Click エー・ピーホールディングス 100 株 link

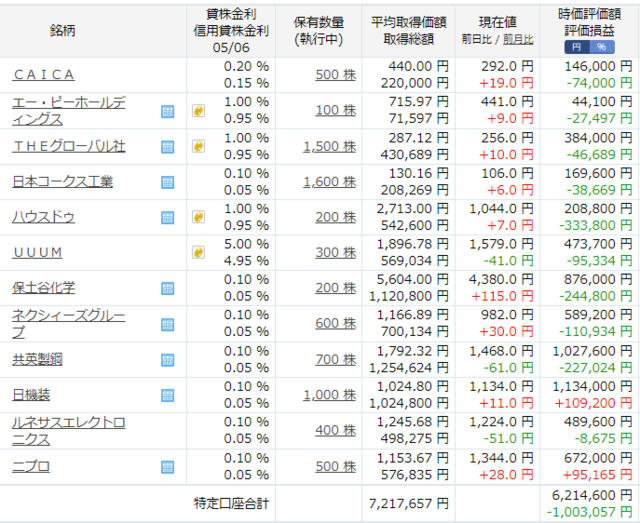click(336, 110)
